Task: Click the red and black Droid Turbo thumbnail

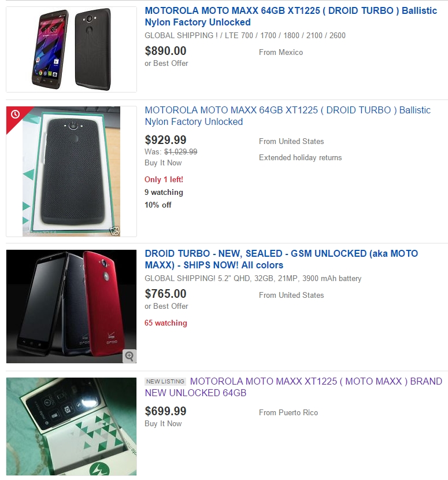Action: click(71, 307)
